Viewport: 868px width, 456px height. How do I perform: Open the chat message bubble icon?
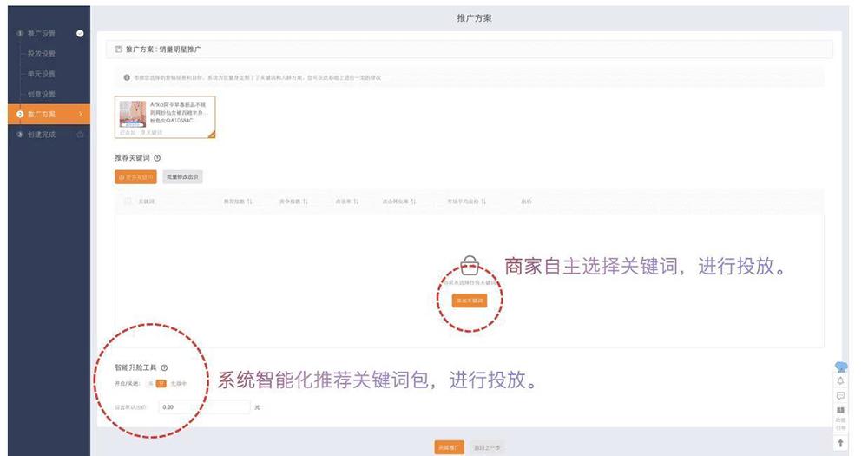pyautogui.click(x=840, y=395)
